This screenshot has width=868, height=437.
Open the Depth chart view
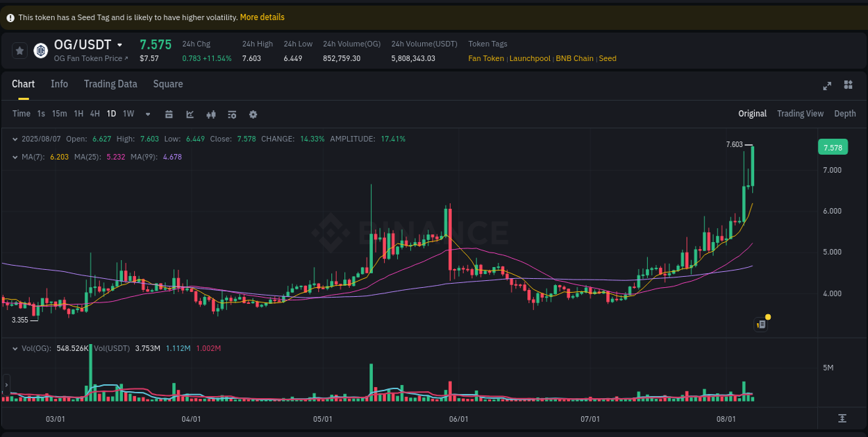pos(845,113)
